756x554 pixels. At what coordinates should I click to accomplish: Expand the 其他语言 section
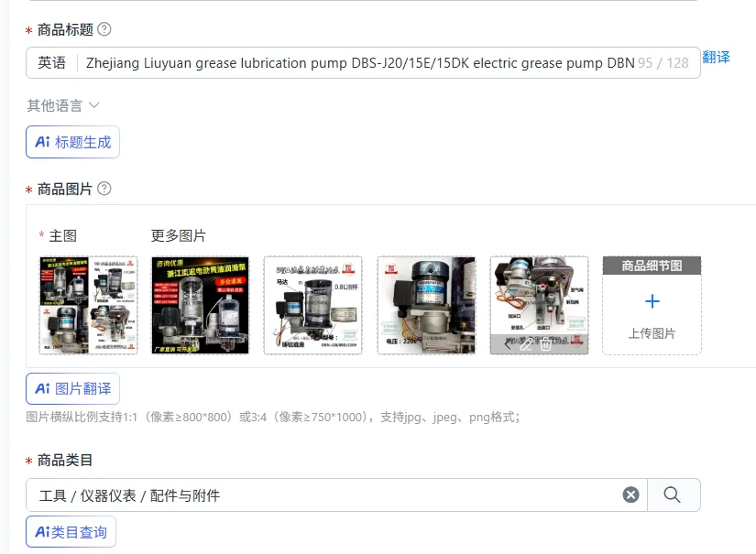(x=63, y=105)
